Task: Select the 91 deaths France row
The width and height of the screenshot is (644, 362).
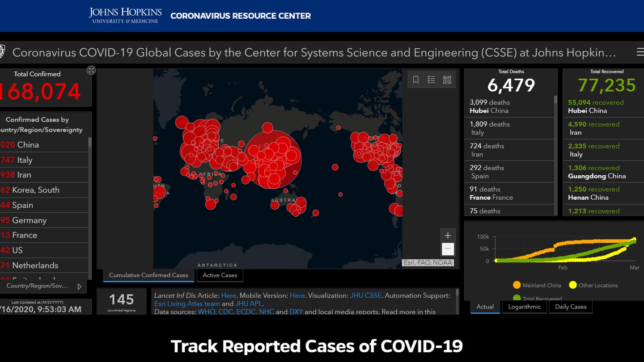Action: coord(510,194)
